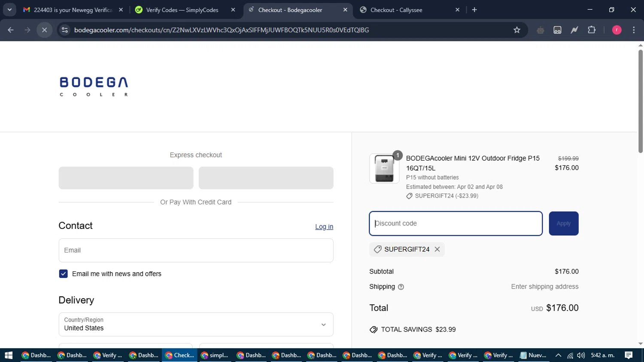
Task: Open the Chrome three-dot menu
Action: pyautogui.click(x=634, y=30)
